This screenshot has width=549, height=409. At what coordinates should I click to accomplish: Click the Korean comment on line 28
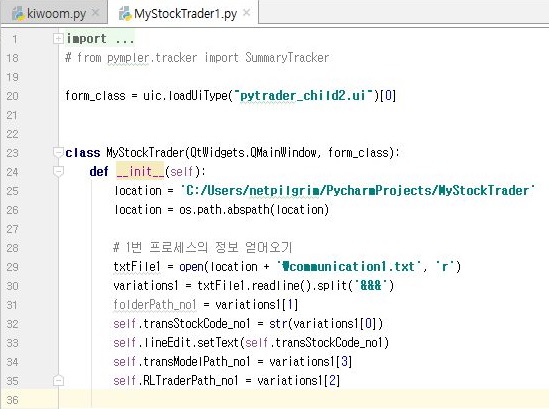click(202, 248)
